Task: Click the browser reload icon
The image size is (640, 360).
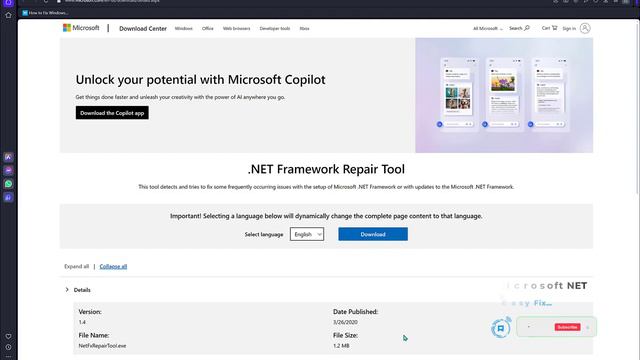Action: [46, 1]
